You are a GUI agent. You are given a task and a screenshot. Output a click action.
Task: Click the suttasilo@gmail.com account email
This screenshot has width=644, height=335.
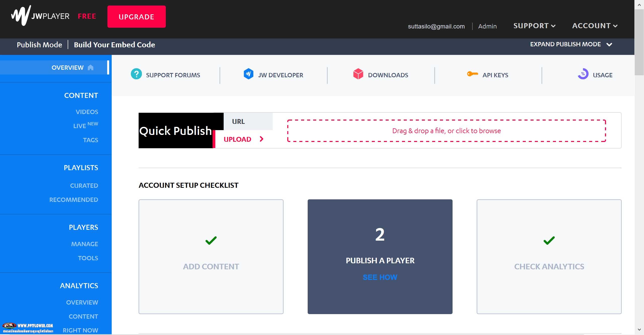click(x=436, y=26)
